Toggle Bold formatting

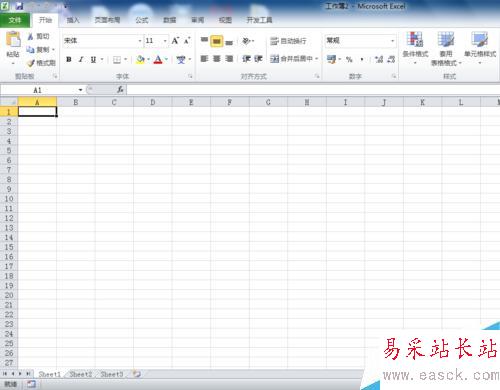pyautogui.click(x=69, y=59)
